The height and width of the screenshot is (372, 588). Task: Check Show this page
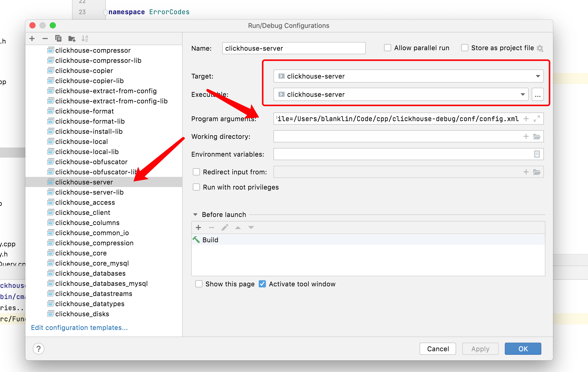[x=199, y=284]
